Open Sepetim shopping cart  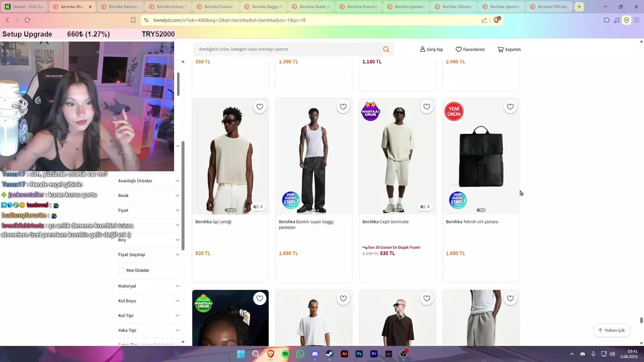pos(509,49)
